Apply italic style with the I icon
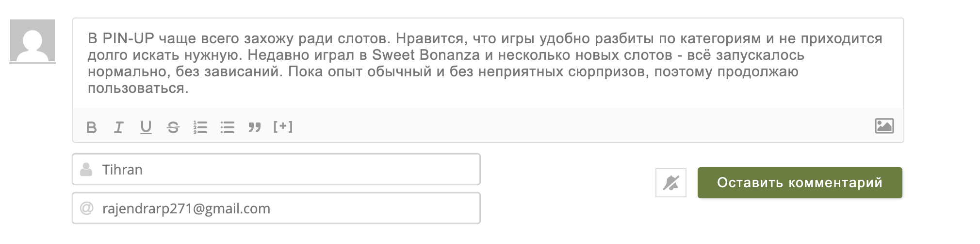 118,127
